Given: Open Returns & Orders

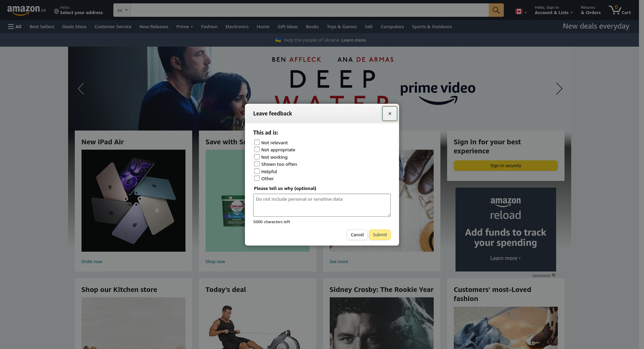Looking at the screenshot, I should tap(591, 10).
